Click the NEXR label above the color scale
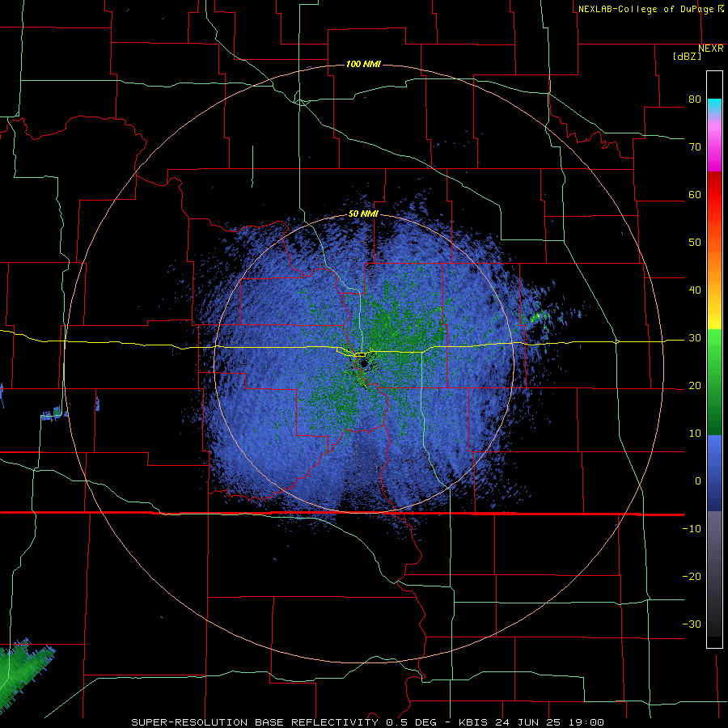Viewport: 728px width, 728px height. (x=711, y=49)
